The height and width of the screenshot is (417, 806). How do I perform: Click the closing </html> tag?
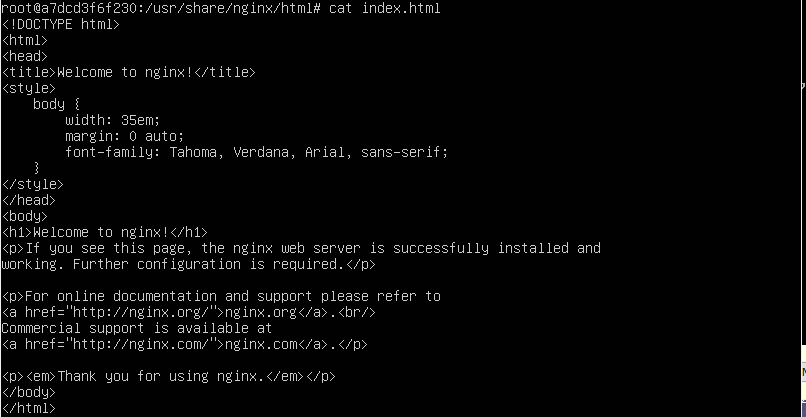click(x=29, y=408)
